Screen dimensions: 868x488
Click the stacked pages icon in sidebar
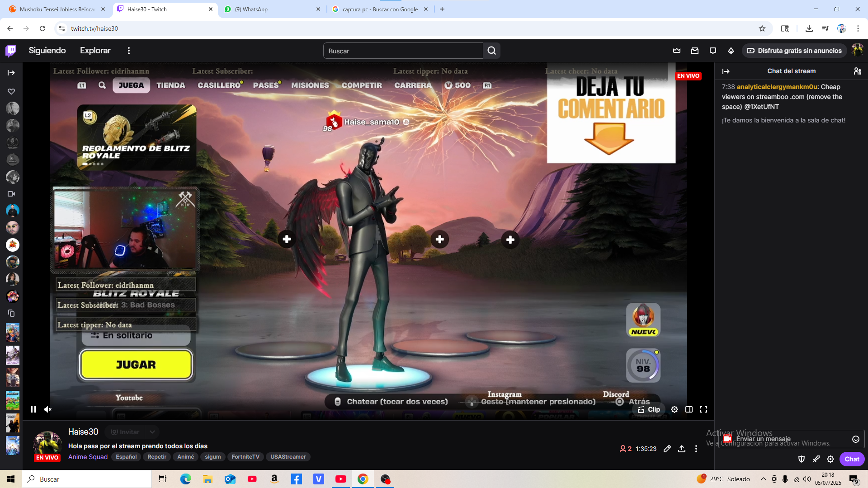click(x=11, y=313)
